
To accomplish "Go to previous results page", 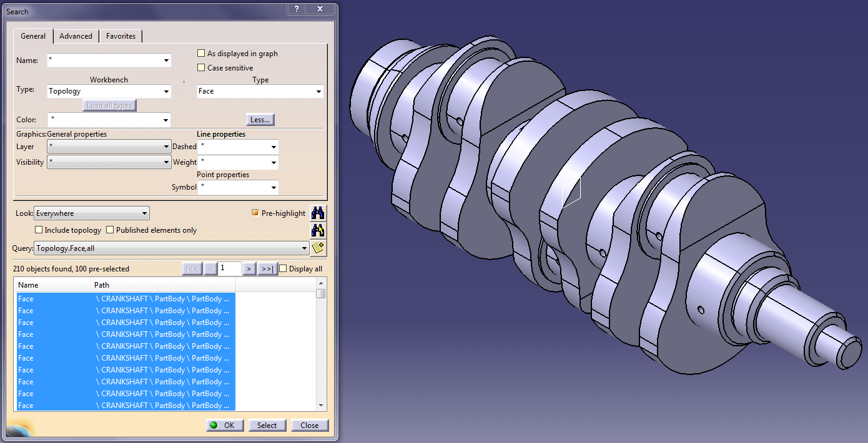I will [x=210, y=269].
